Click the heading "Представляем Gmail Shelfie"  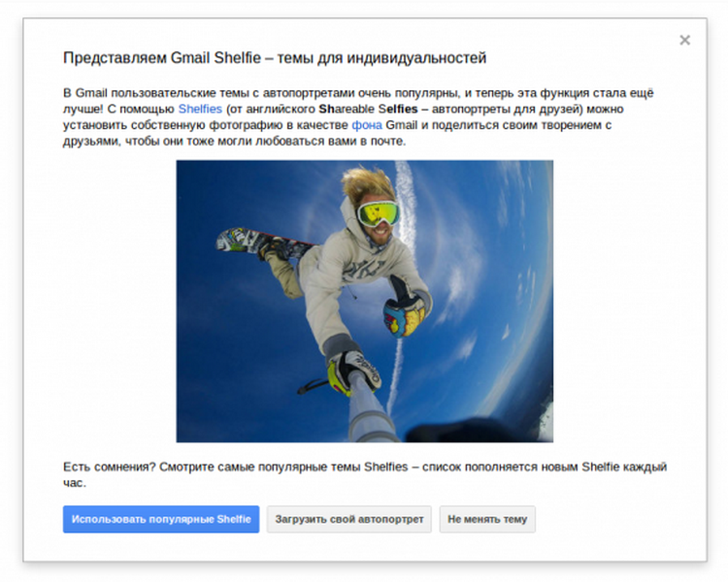[162, 58]
